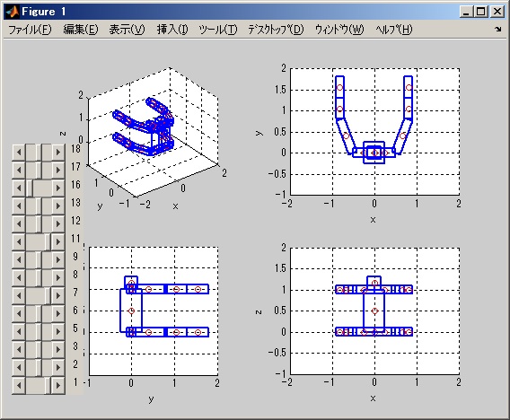Click the dock figure arrow in menu bar

(x=498, y=30)
